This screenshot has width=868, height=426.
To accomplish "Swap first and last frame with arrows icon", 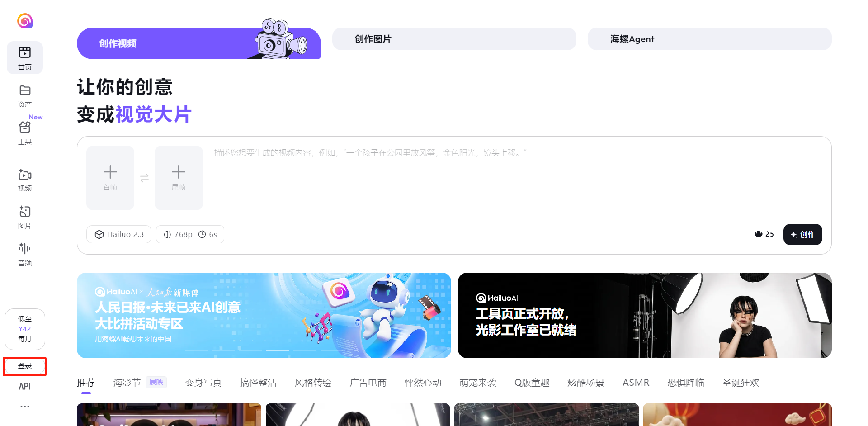I will point(144,178).
